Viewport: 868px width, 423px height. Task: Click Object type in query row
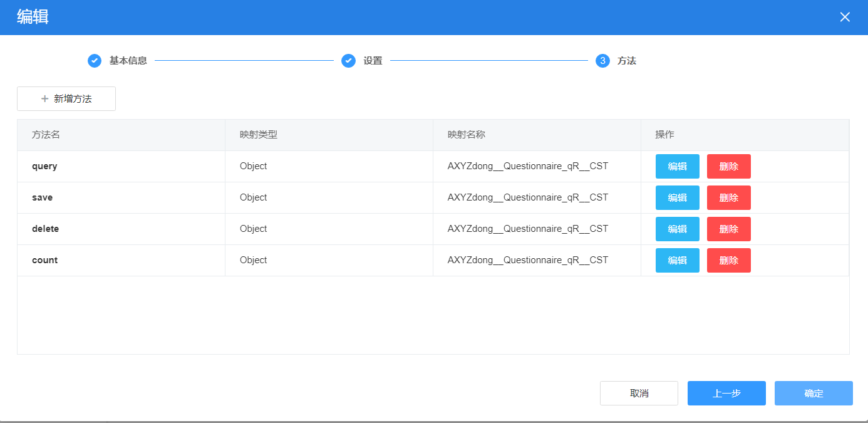click(x=253, y=166)
